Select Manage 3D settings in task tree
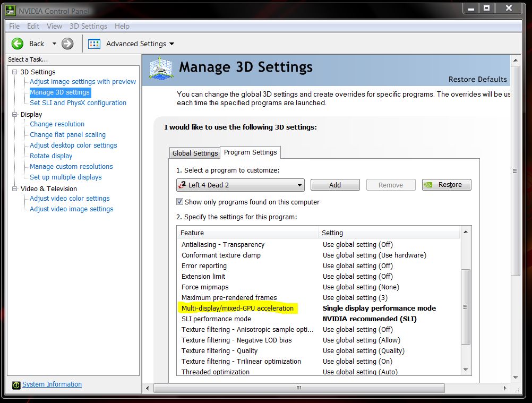The image size is (532, 403). pyautogui.click(x=59, y=92)
